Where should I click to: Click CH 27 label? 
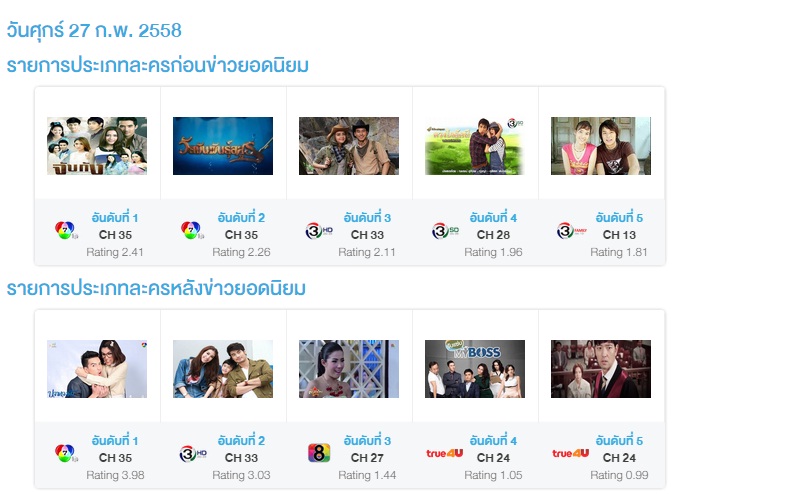point(367,457)
